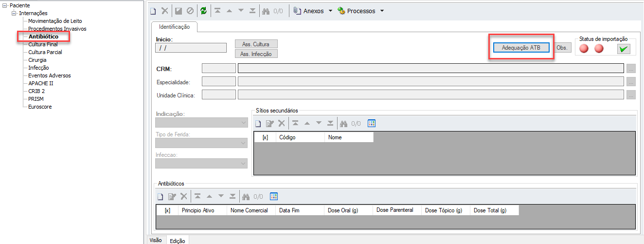Screen dimensions: 644x244
Task: Move to previous row in Sítios secundários
Action: 307,123
